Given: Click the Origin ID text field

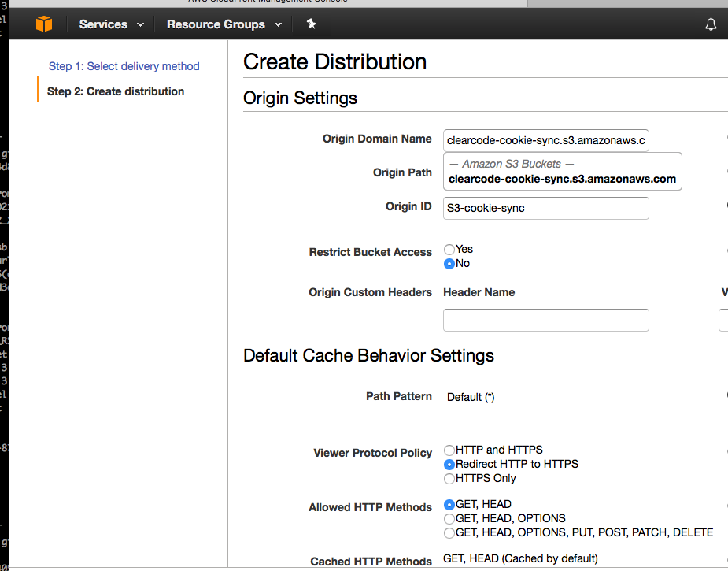Looking at the screenshot, I should 545,208.
